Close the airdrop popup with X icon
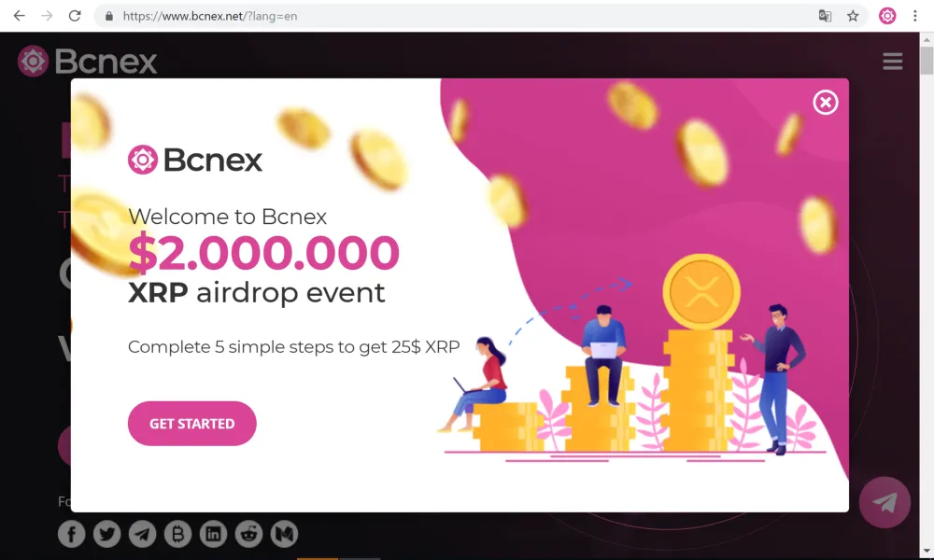The height and width of the screenshot is (560, 934). tap(826, 103)
